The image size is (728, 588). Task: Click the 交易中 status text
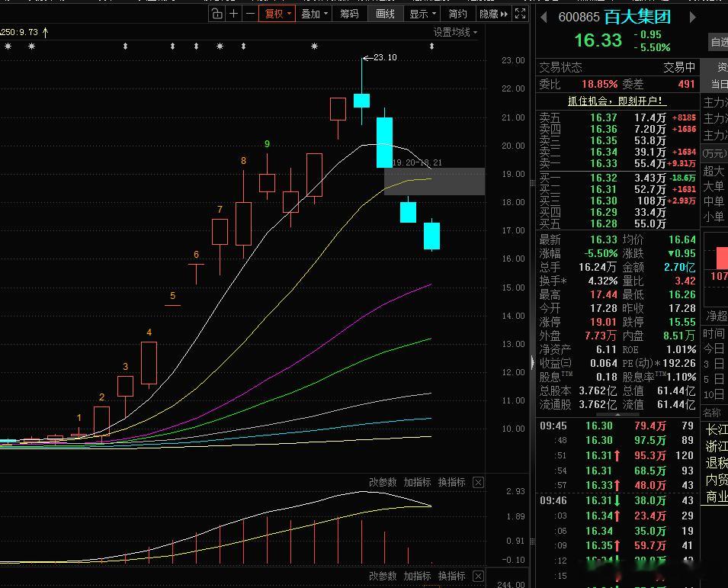pyautogui.click(x=679, y=67)
